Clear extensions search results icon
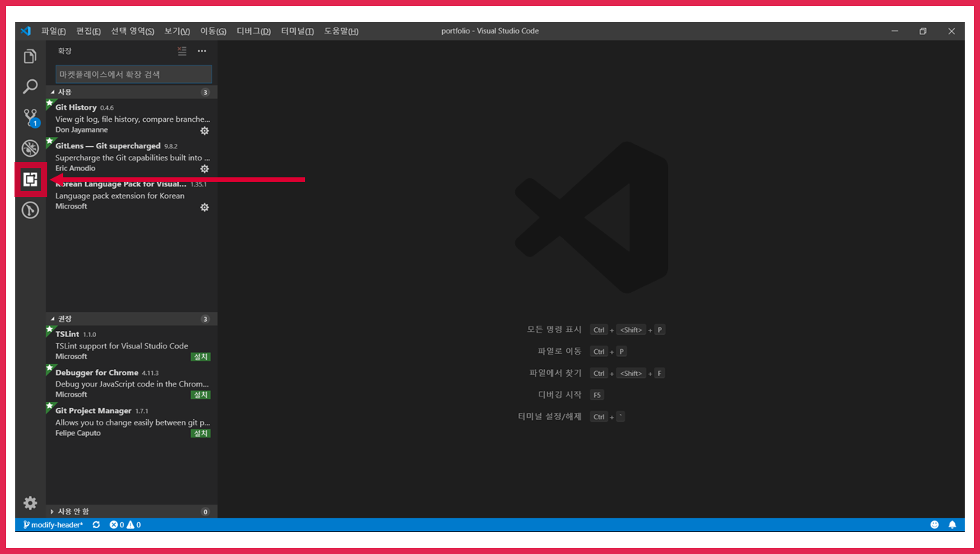 click(182, 51)
